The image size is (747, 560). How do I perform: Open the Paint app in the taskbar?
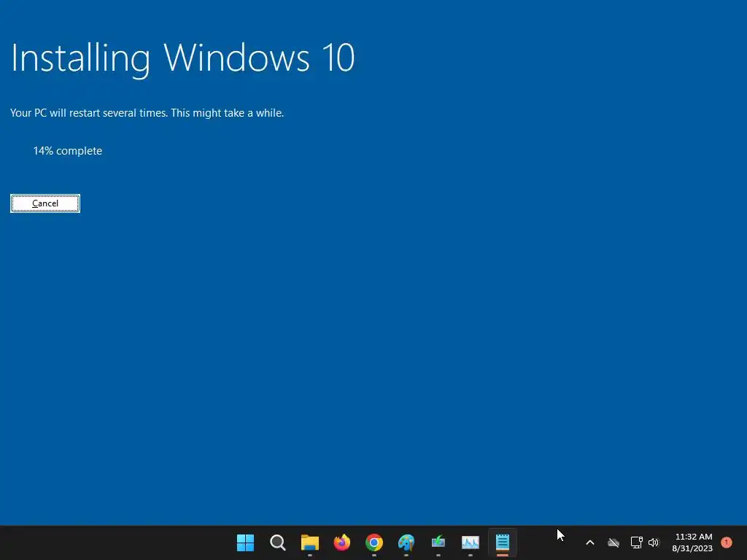click(406, 542)
